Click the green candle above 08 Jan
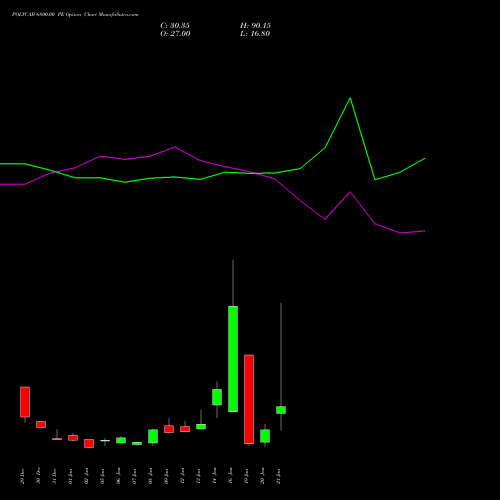This screenshot has height=500, width=500. [153, 436]
